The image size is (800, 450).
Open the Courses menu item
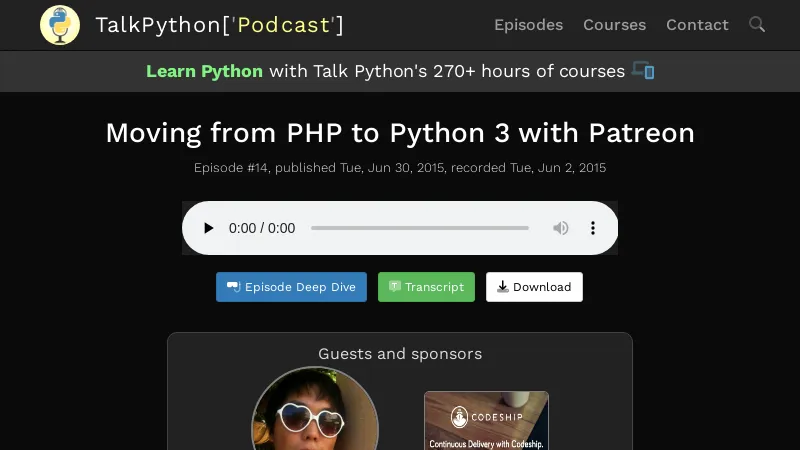click(614, 25)
